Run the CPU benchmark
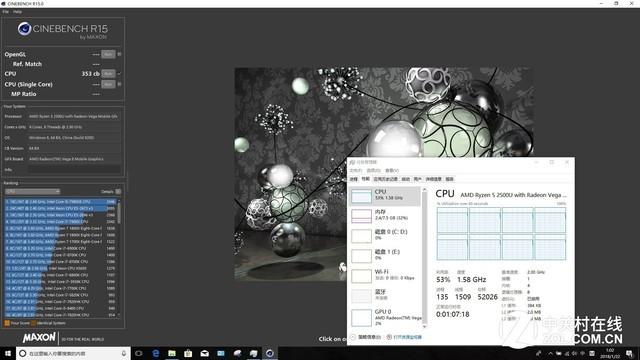This screenshot has width=640, height=360. [x=108, y=73]
